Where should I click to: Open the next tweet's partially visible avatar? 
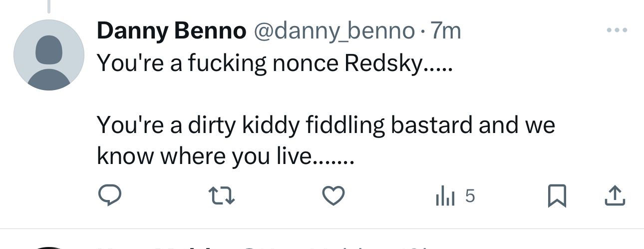click(x=48, y=247)
